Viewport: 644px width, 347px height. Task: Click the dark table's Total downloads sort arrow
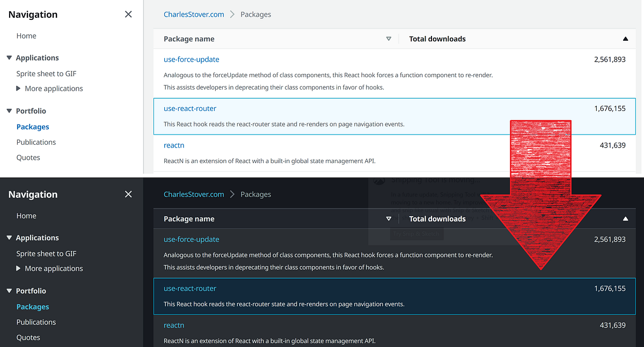pos(625,218)
